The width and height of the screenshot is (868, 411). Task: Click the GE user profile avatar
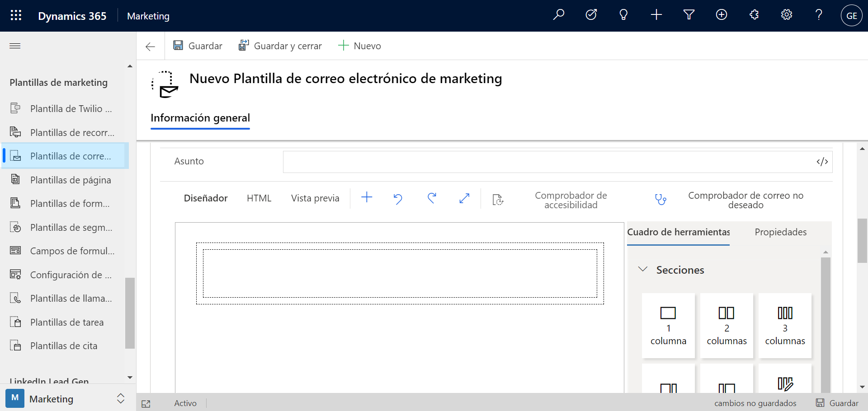click(852, 15)
